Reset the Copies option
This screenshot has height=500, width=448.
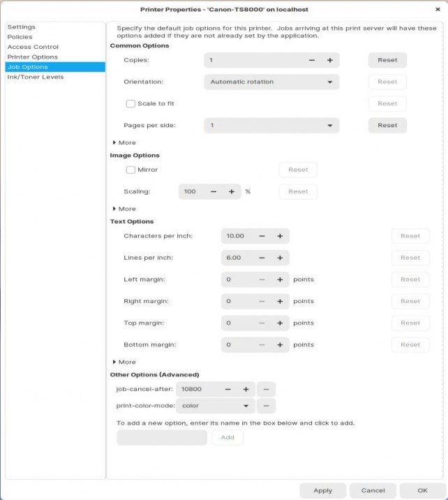pyautogui.click(x=387, y=60)
